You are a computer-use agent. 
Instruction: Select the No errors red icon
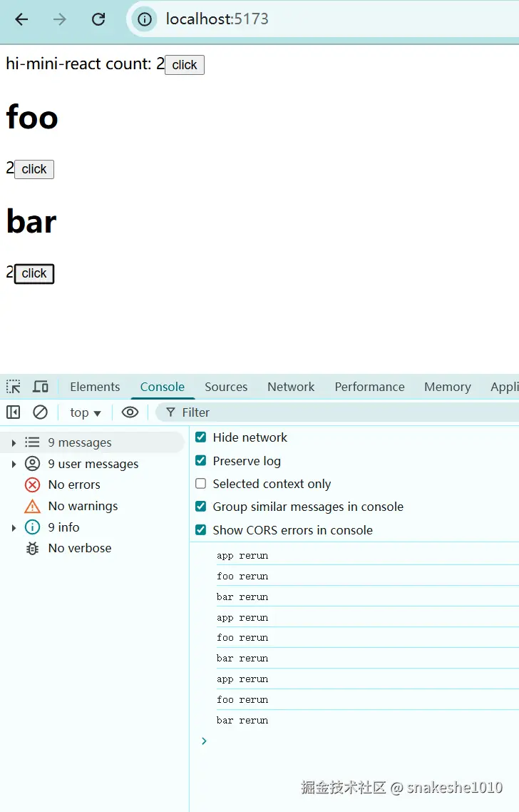coord(32,484)
